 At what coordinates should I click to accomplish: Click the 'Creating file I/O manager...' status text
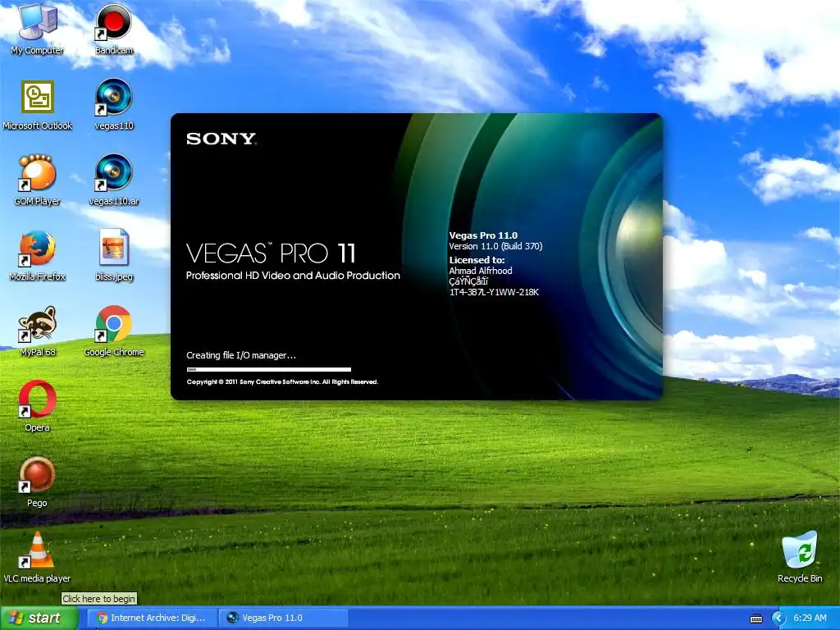(241, 355)
